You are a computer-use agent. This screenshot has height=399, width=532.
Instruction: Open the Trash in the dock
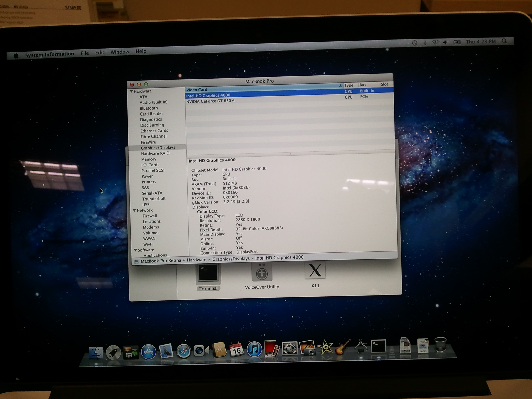(440, 345)
